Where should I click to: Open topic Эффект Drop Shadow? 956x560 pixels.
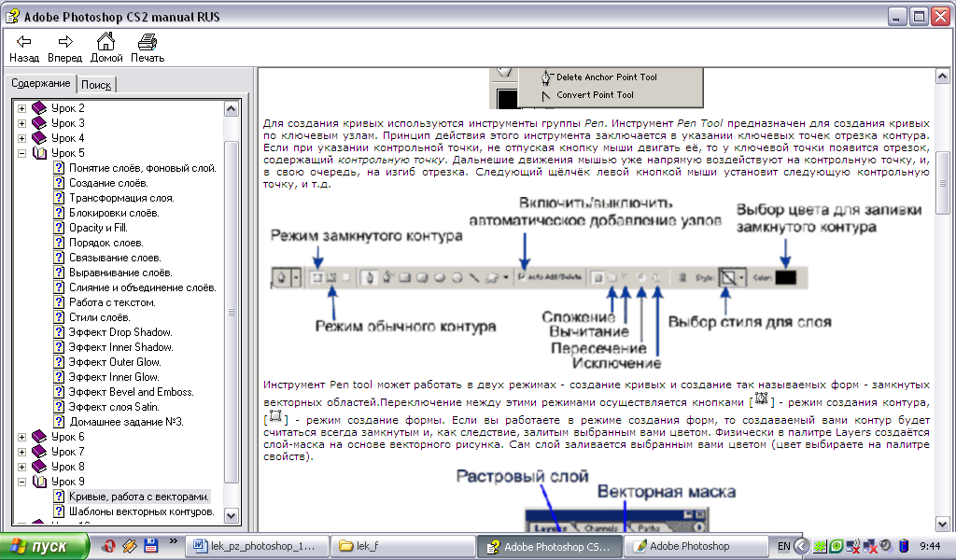pos(120,332)
